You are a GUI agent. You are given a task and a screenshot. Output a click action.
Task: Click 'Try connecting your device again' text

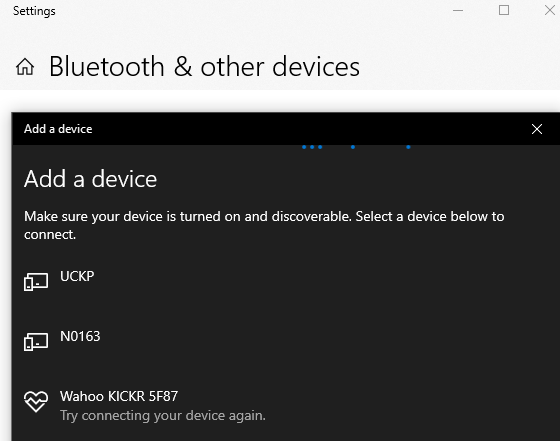pos(163,416)
